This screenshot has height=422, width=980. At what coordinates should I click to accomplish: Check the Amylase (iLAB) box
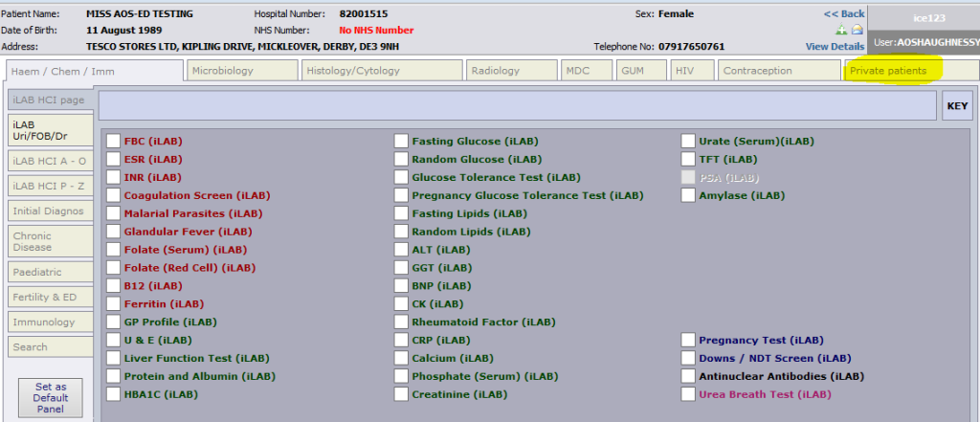click(688, 195)
